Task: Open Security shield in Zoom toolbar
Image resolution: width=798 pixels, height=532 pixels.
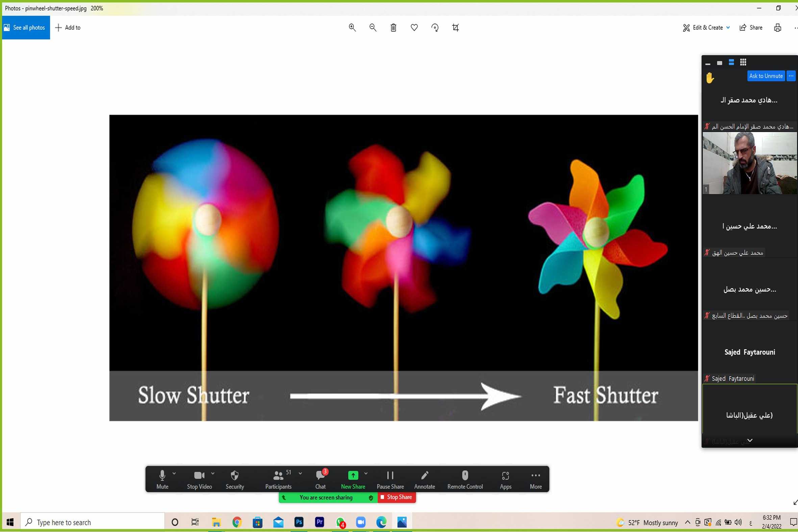Action: 234,479
